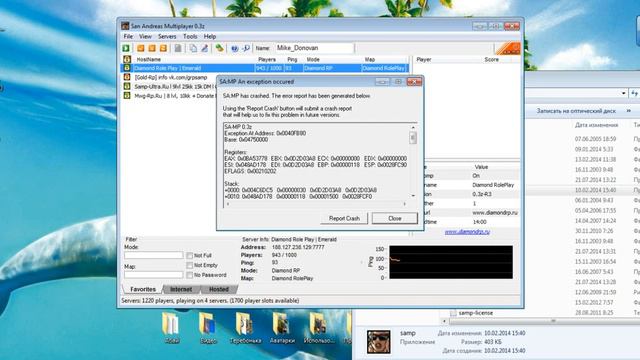Click the 07.06.2005 18:59 date in Explorer
The image size is (640, 360).
click(x=596, y=139)
